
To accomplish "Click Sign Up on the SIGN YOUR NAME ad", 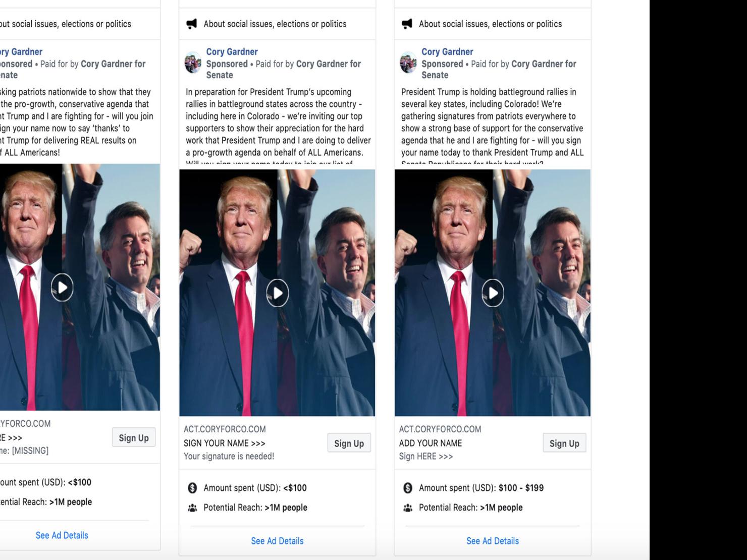I will click(349, 443).
